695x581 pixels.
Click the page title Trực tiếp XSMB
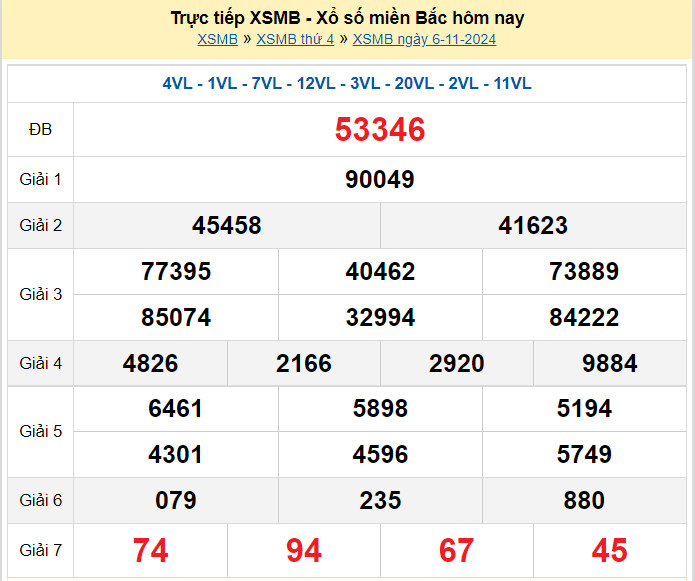tap(347, 18)
